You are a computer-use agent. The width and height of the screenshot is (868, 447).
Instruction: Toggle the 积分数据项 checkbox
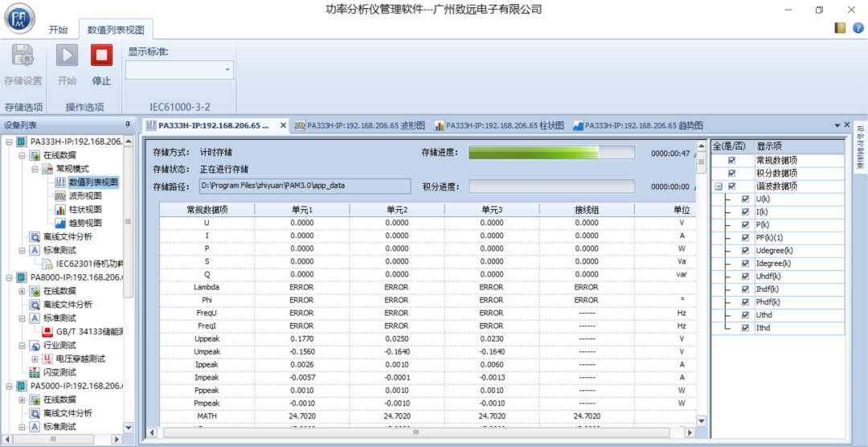(x=732, y=174)
